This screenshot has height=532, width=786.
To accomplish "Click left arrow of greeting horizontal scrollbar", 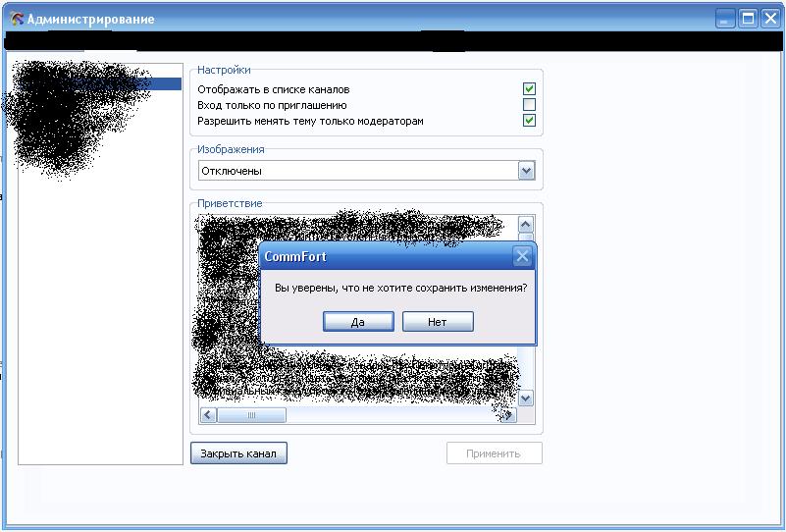I will point(208,415).
